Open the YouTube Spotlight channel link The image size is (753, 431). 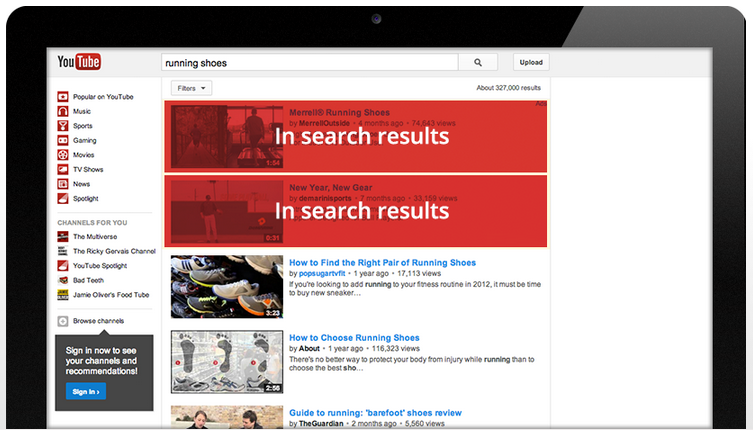[x=100, y=266]
